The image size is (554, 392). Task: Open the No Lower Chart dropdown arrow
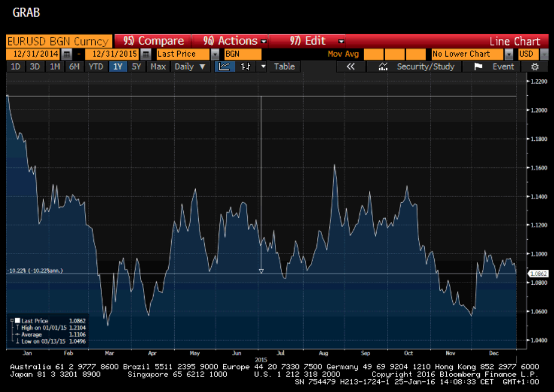509,54
